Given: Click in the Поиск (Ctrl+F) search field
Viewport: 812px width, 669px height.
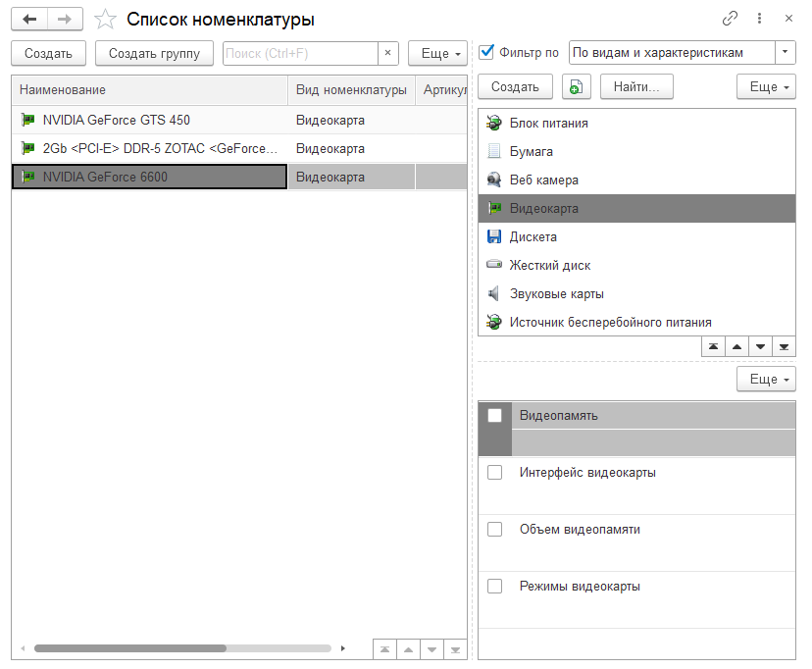Looking at the screenshot, I should [x=300, y=54].
